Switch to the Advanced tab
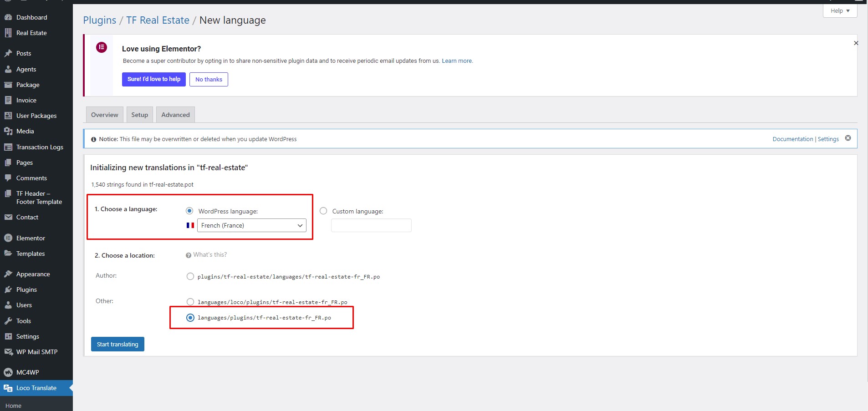Image resolution: width=868 pixels, height=411 pixels. [x=175, y=115]
